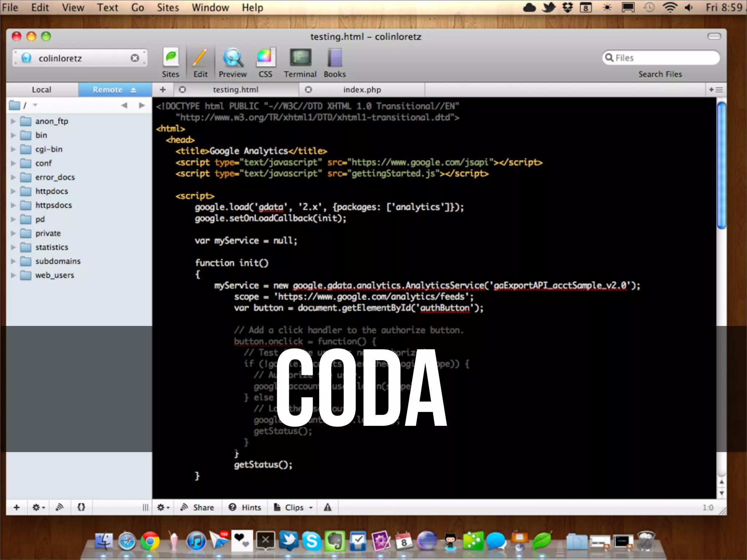Click the Twitter bird menu bar icon

[x=548, y=7]
